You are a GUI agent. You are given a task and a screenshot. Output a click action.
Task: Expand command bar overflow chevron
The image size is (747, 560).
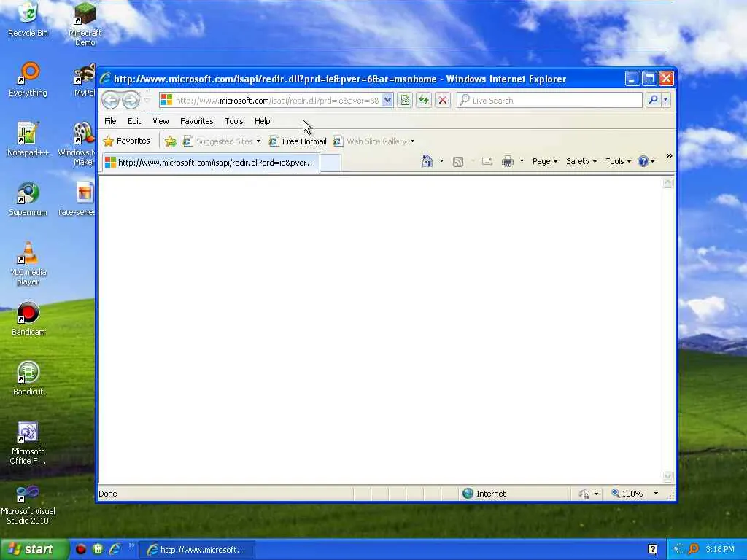pos(669,156)
